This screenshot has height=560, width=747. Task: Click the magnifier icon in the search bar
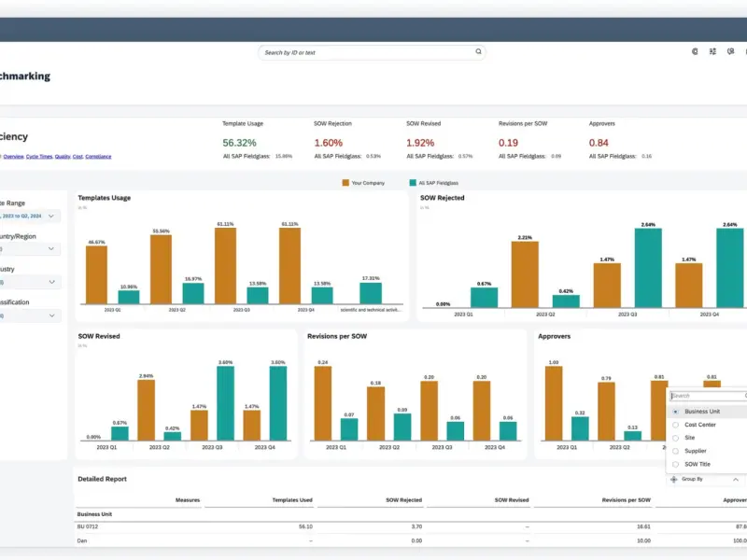tap(478, 52)
